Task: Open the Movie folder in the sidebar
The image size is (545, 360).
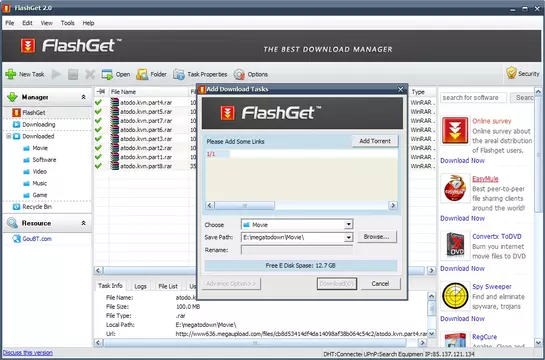Action: click(x=40, y=148)
